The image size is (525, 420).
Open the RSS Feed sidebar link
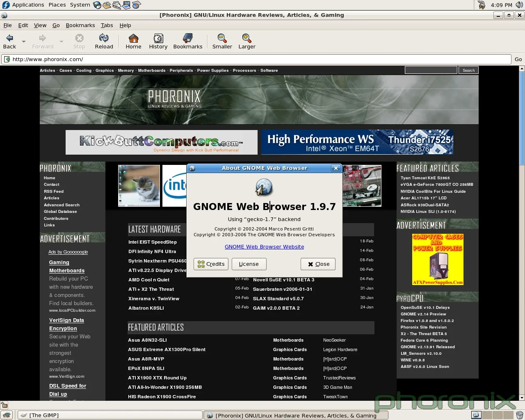[x=54, y=192]
